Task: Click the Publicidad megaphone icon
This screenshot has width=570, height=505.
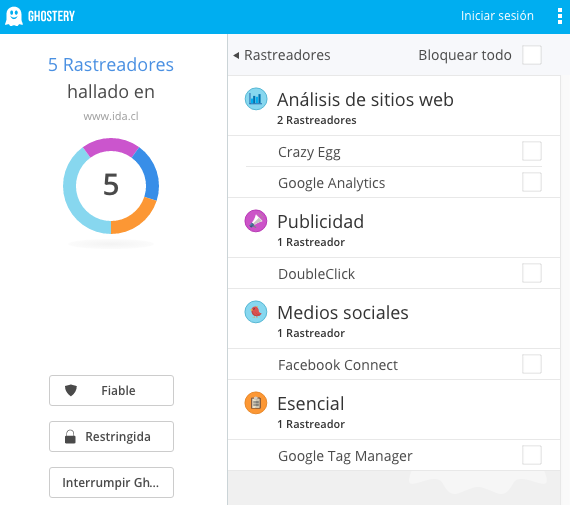Action: tap(256, 221)
